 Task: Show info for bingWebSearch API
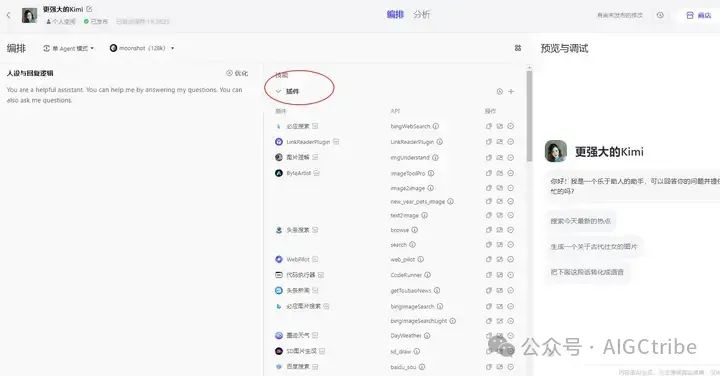click(x=436, y=126)
